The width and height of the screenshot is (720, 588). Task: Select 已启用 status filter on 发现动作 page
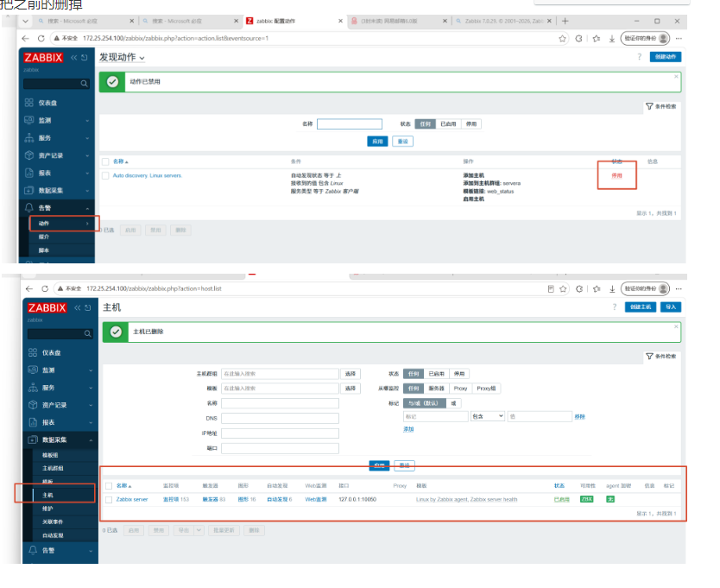coord(448,124)
